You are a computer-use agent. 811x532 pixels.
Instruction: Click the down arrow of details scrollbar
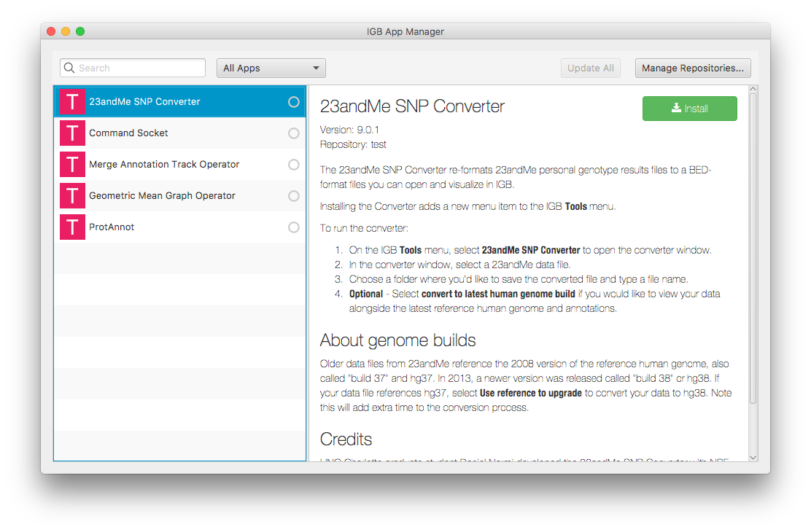(753, 457)
